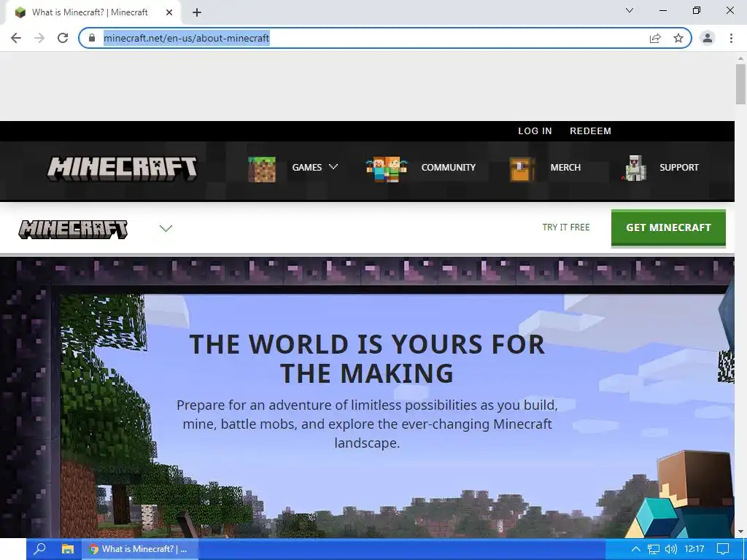Image resolution: width=747 pixels, height=560 pixels.
Task: Click the browser back arrow
Action: pyautogui.click(x=16, y=38)
